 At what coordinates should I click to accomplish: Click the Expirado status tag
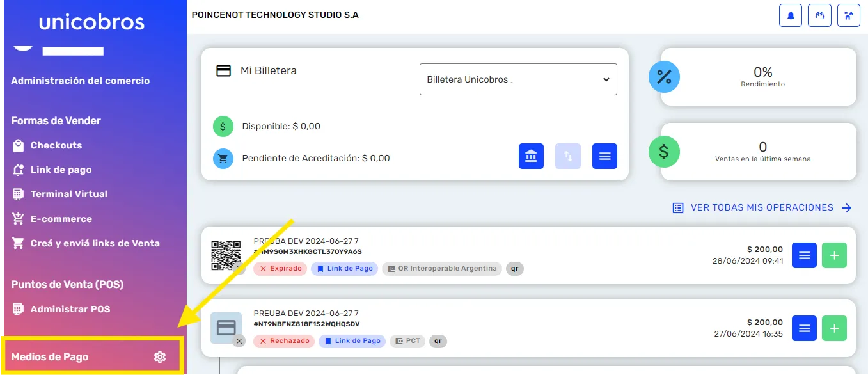pyautogui.click(x=280, y=269)
